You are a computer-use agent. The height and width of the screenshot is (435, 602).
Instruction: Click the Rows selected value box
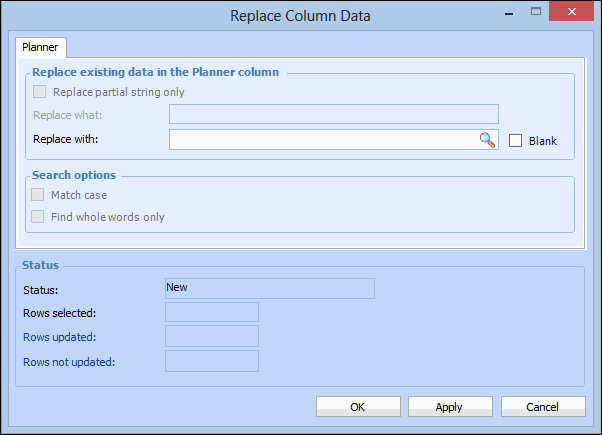[211, 312]
